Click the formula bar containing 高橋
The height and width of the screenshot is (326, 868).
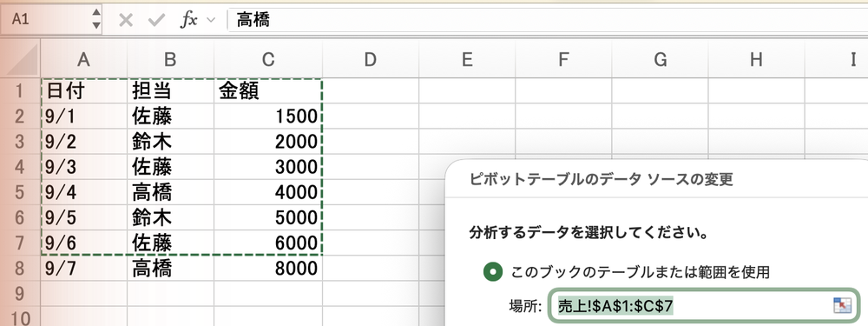coord(548,21)
